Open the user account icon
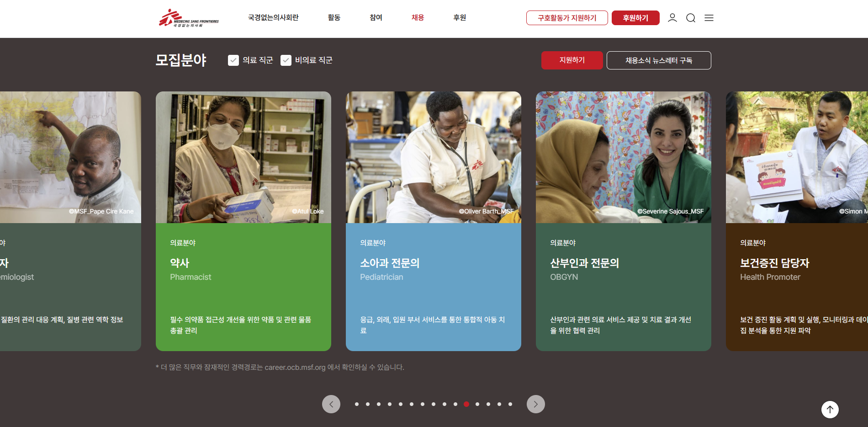 pos(672,18)
